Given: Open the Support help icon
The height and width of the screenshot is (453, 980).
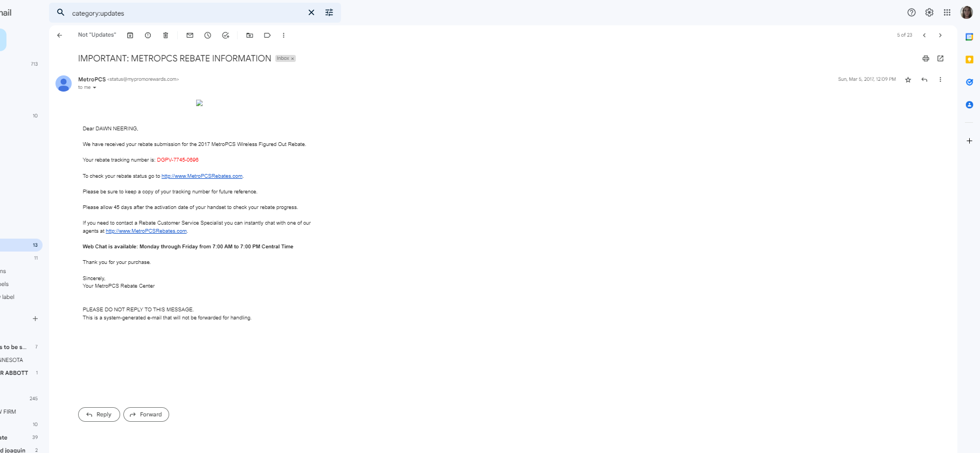Looking at the screenshot, I should 912,12.
